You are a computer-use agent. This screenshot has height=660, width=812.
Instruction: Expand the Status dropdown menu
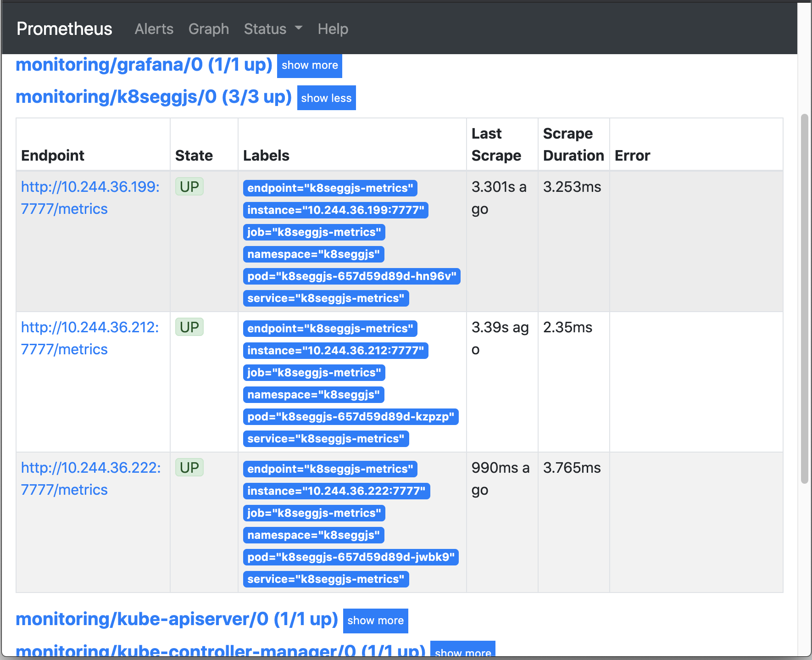pos(273,29)
